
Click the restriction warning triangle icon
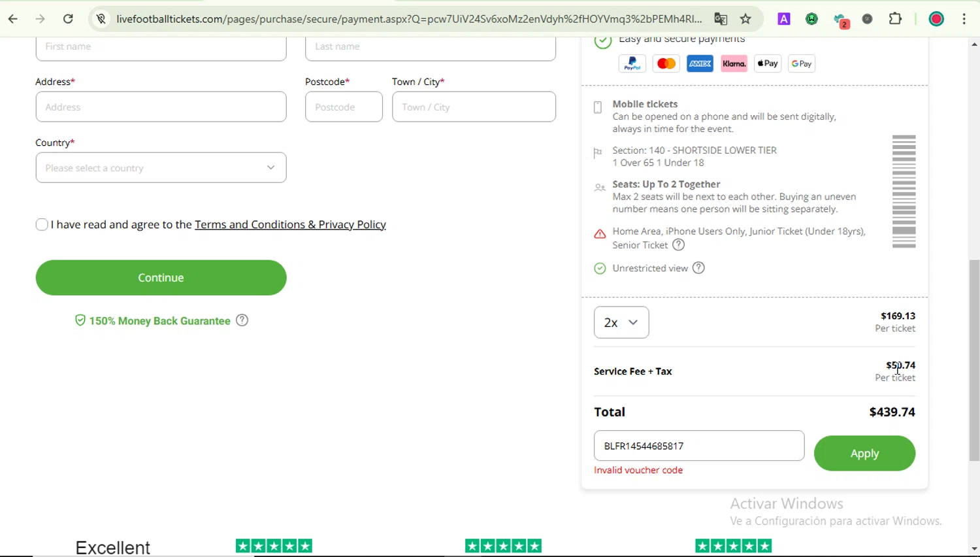600,234
